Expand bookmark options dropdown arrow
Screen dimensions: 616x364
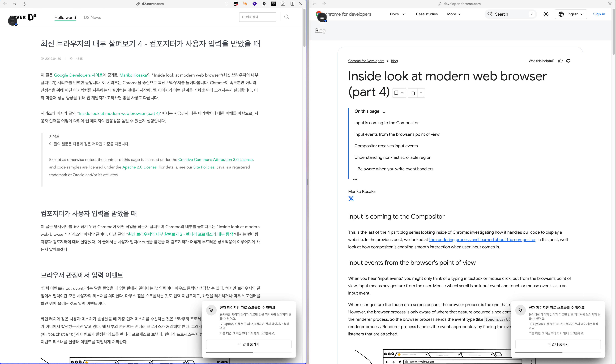pos(402,93)
